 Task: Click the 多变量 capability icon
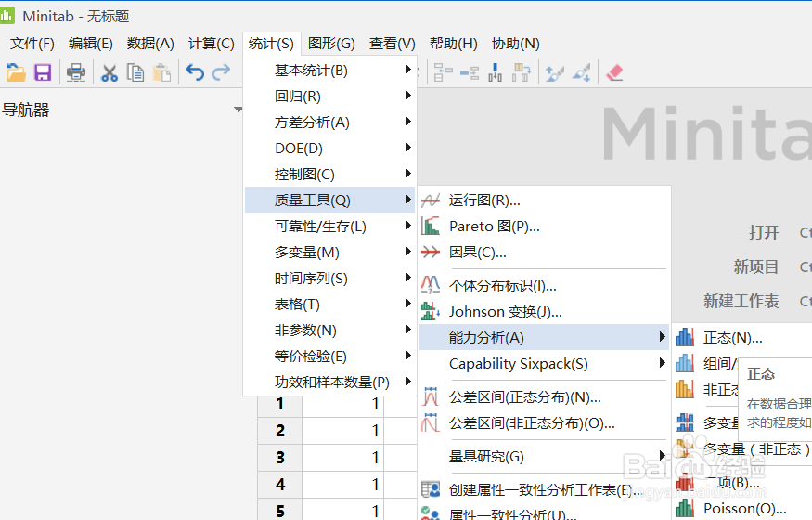pos(685,422)
